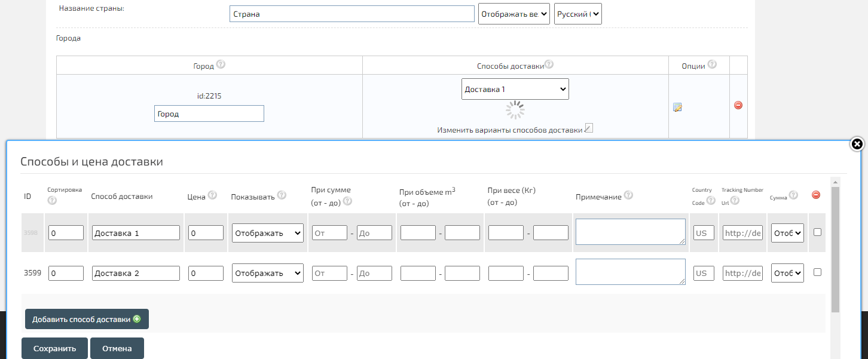This screenshot has width=868, height=359.
Task: Open the Русский language dropdown
Action: [x=577, y=14]
